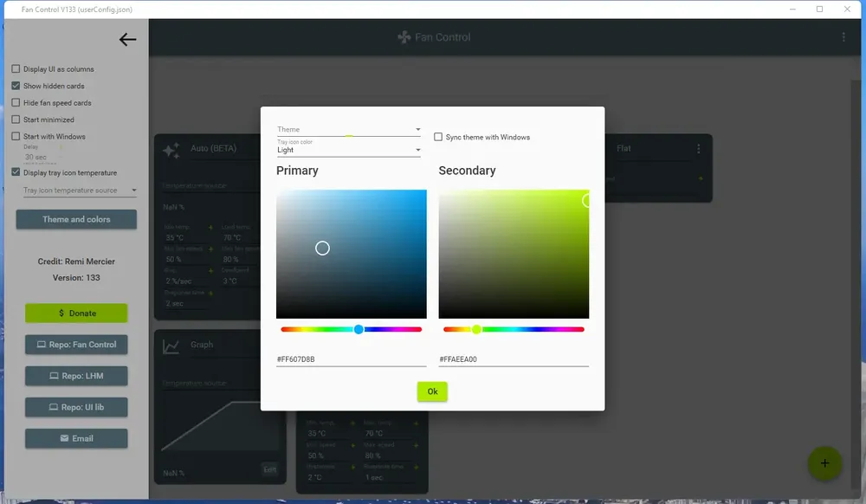
Task: Click the green plus add button
Action: pyautogui.click(x=824, y=463)
